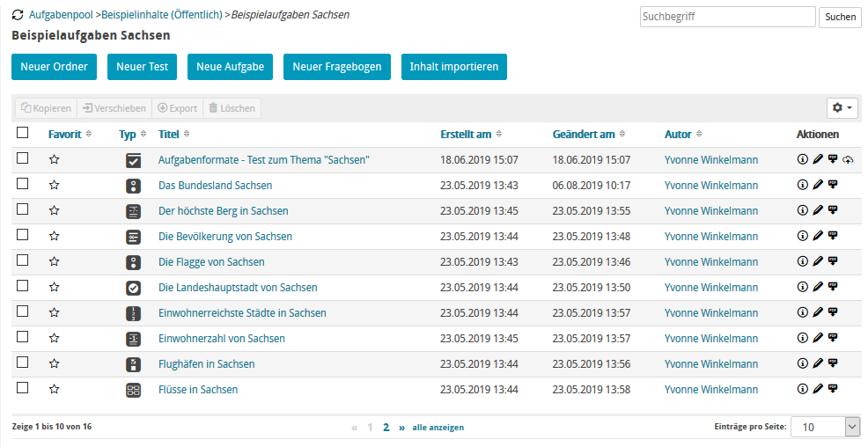The image size is (868, 447).
Task: Click the 'Neuer Fragebogen' button
Action: tap(336, 67)
